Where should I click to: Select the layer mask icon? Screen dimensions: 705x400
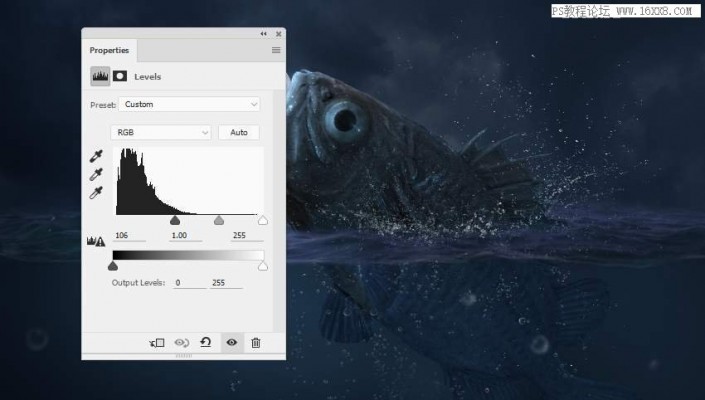(120, 76)
